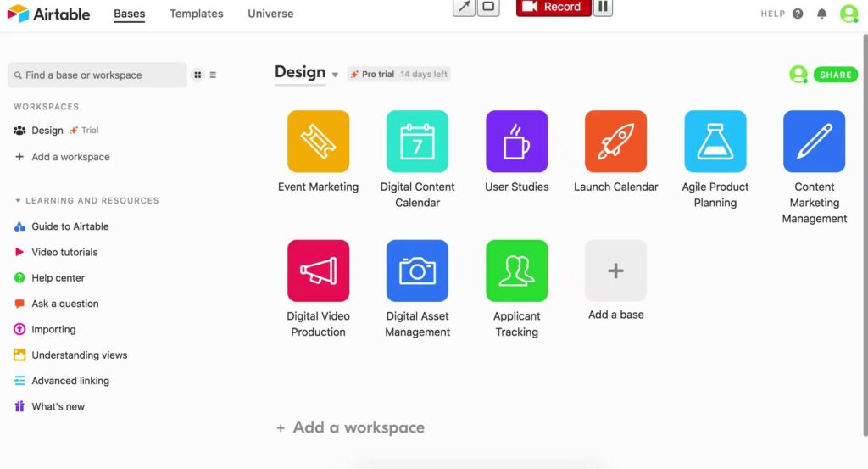Viewport: 868px width, 469px height.
Task: Open the Agile Product Planning flask icon
Action: (715, 142)
